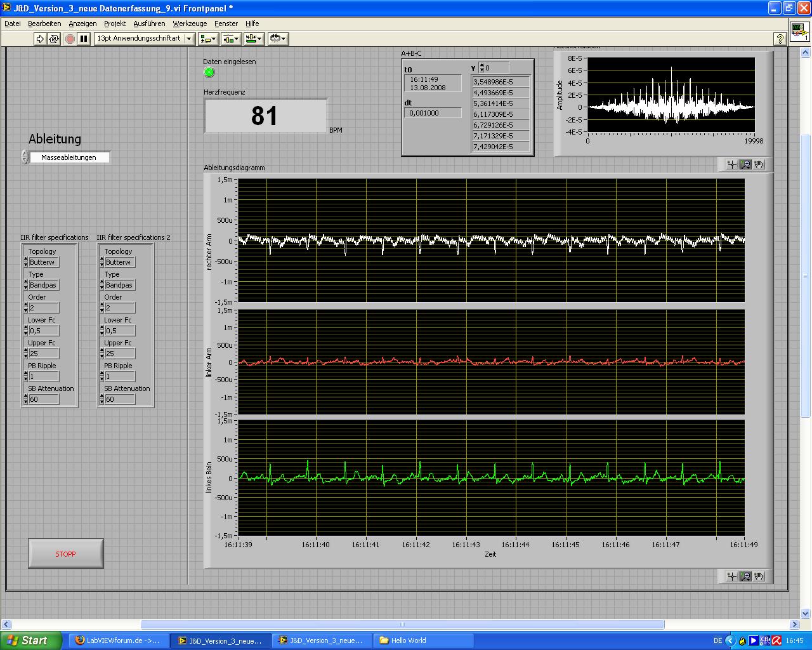Select cursor crosshair tool in upper graph palette
Screen dimensions: 812x650
(x=731, y=164)
